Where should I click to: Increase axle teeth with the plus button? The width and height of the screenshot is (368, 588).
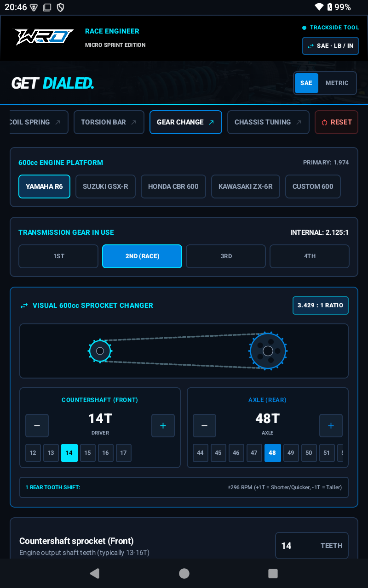[331, 425]
